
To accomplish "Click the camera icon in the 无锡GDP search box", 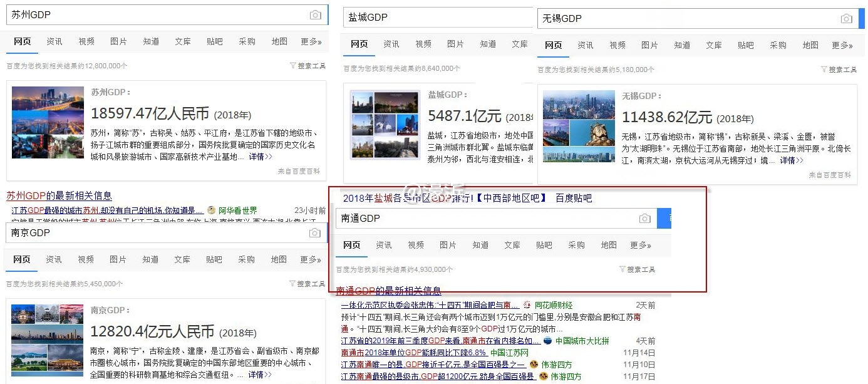I will click(x=847, y=19).
